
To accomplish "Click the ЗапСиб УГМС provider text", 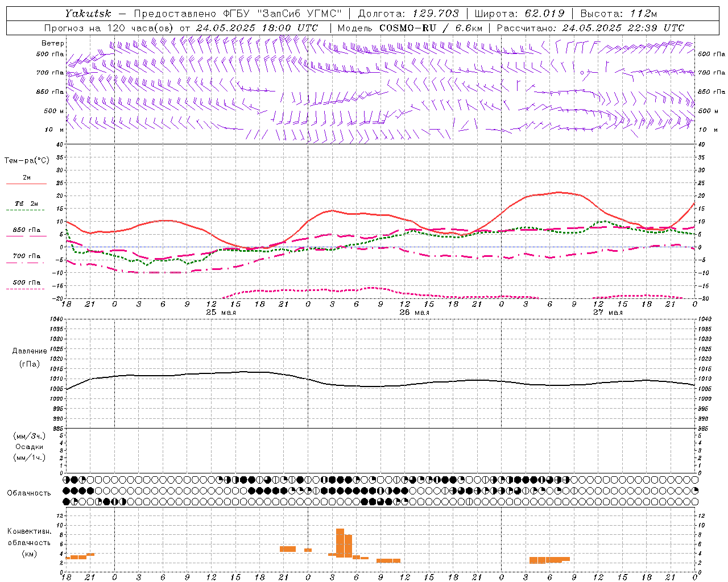I will tap(300, 13).
